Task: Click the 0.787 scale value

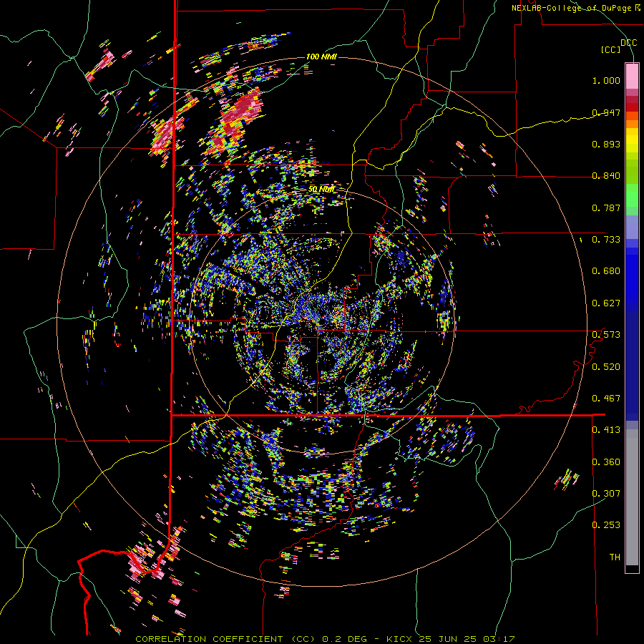Action: (606, 208)
